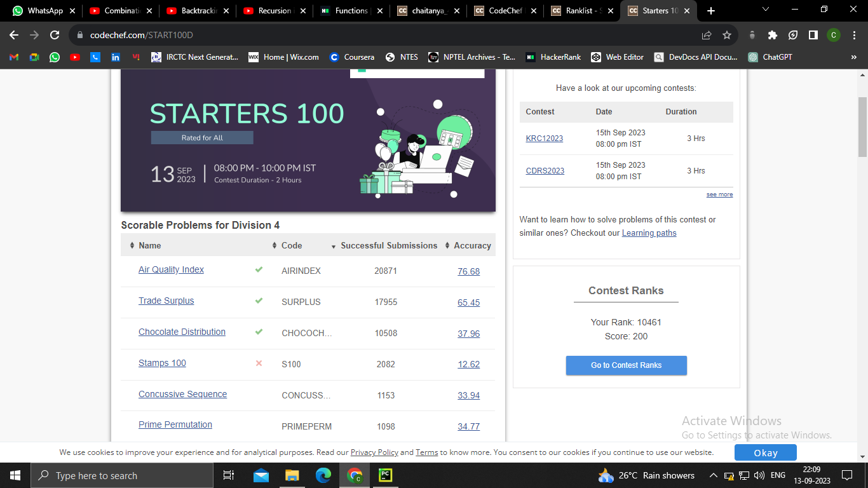Open Task View on the taskbar
This screenshot has height=488, width=868.
[x=229, y=475]
